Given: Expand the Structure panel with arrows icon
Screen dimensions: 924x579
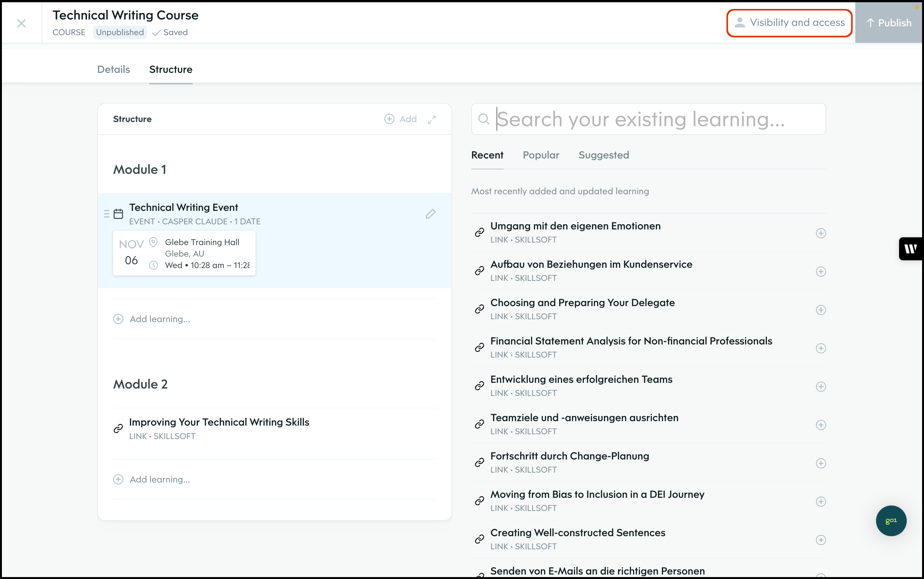Looking at the screenshot, I should tap(432, 120).
